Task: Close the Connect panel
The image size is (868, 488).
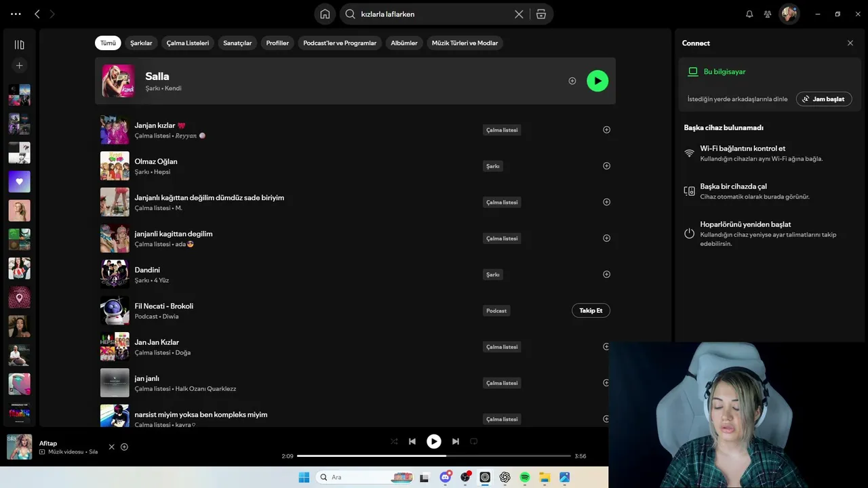Action: pos(850,43)
